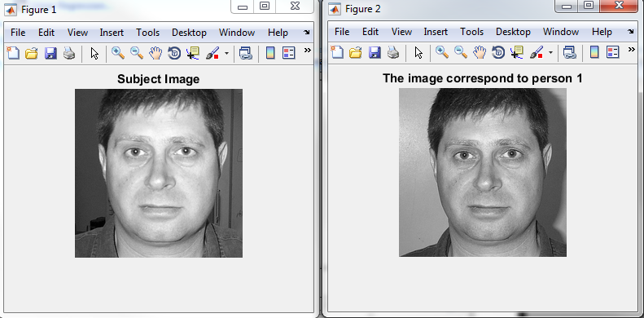This screenshot has height=318, width=644.
Task: Activate Zoom In tool in Figure 2
Action: 442,52
